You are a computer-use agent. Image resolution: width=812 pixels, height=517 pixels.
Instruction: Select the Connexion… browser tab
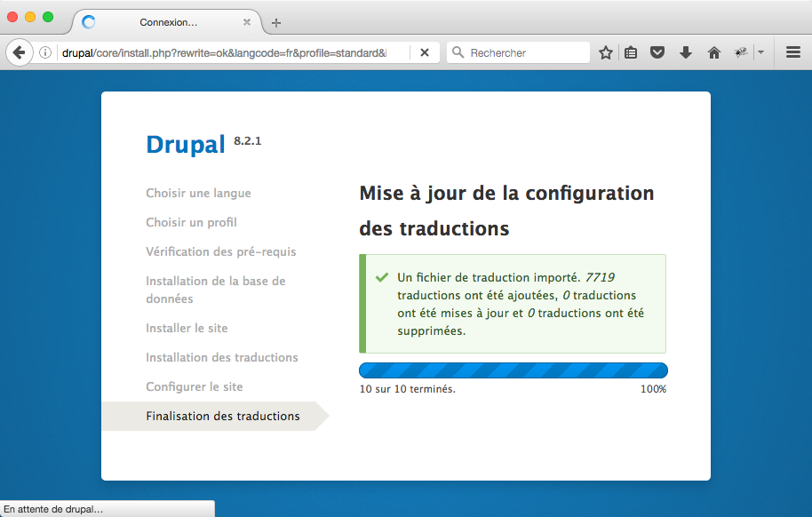(168, 22)
